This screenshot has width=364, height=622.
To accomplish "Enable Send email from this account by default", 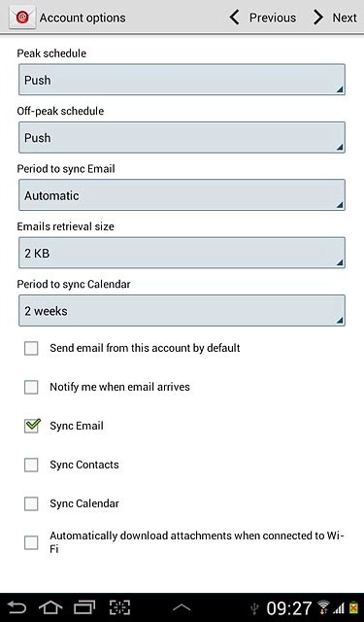I will click(31, 348).
